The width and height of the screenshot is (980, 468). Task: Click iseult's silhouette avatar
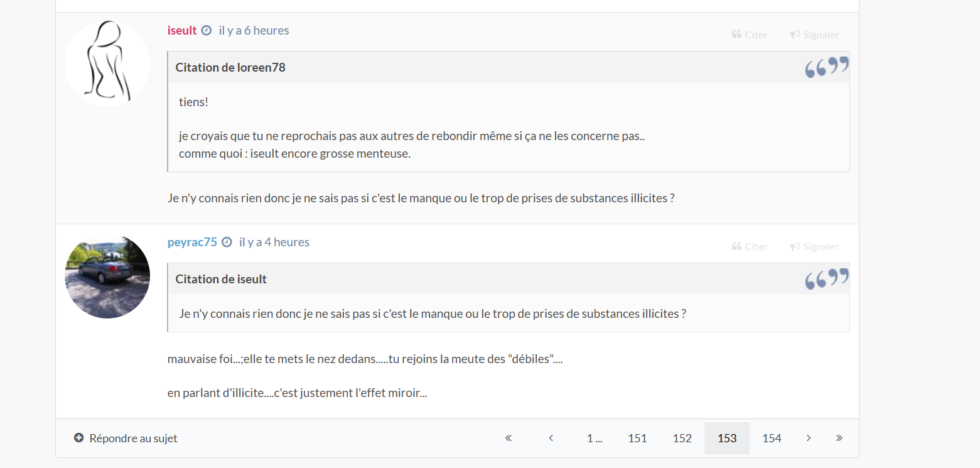107,63
